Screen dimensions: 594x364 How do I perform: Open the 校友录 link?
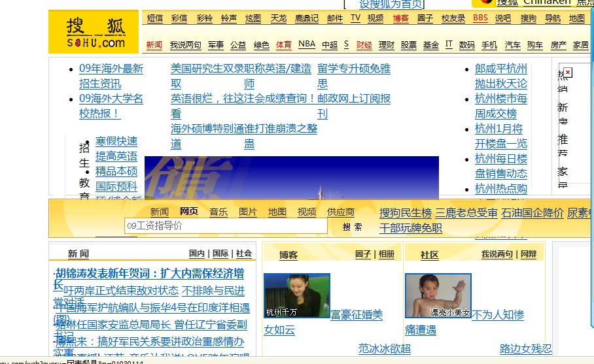point(453,18)
